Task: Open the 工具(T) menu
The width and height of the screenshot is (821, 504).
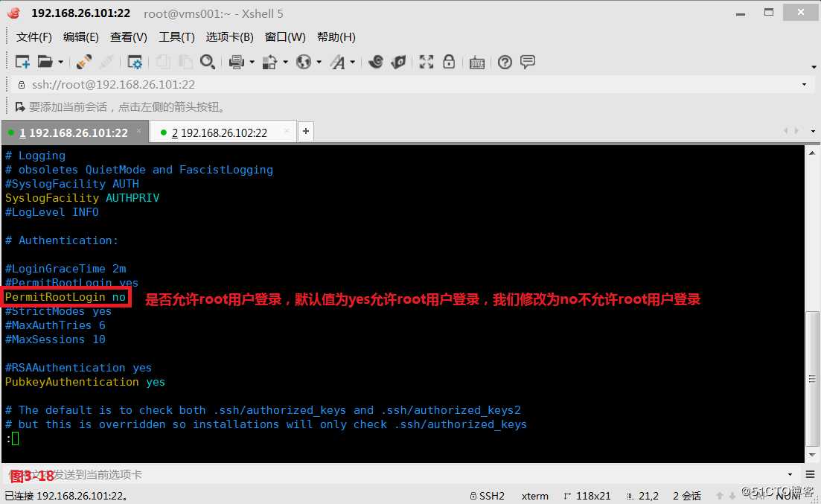Action: [176, 36]
